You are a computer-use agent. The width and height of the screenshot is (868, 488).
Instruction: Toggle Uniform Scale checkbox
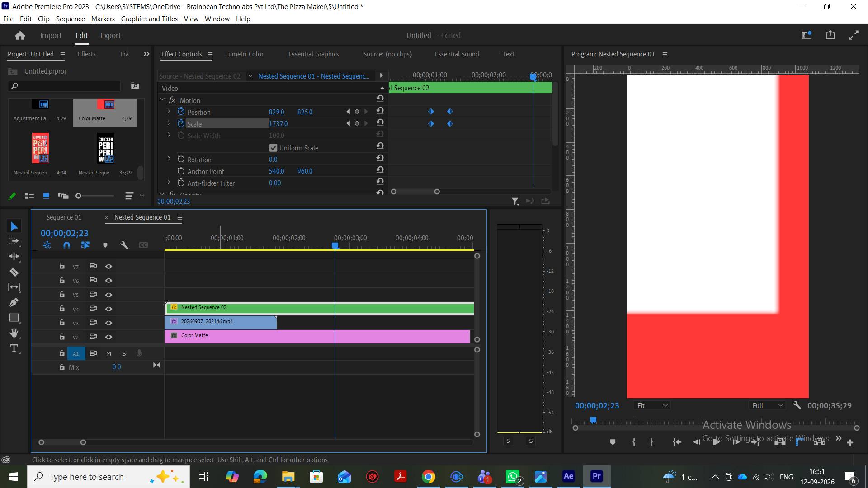click(273, 148)
